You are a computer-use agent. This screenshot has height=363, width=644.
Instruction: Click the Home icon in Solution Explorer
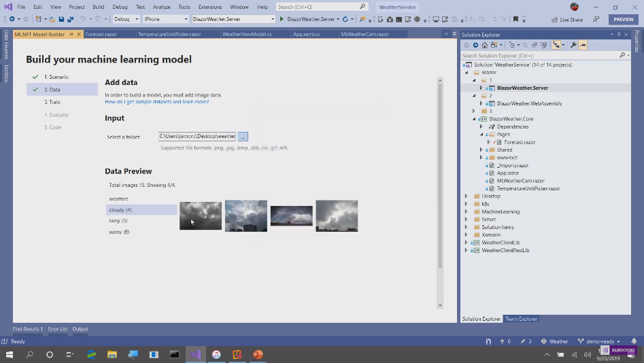(x=484, y=45)
